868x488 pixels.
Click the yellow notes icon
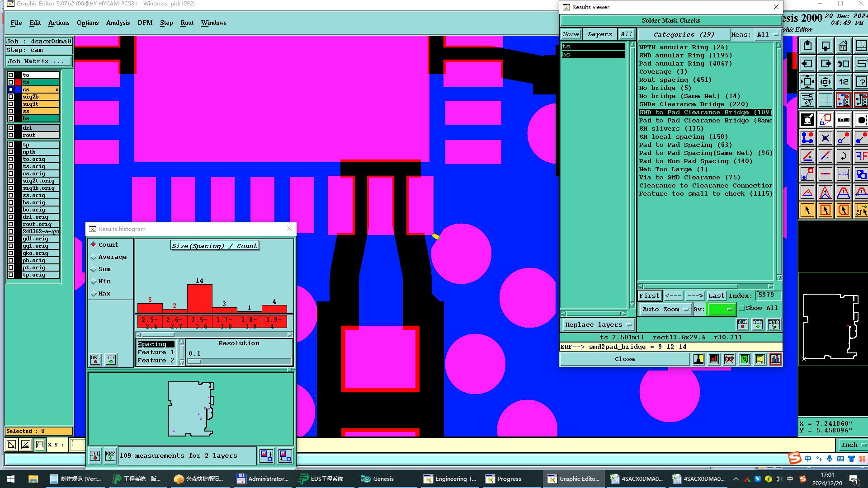pos(760,359)
